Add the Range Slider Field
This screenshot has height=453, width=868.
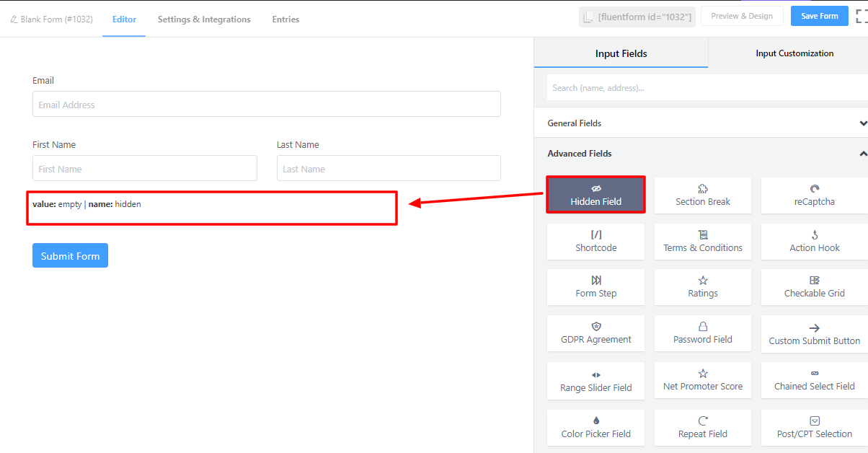596,382
